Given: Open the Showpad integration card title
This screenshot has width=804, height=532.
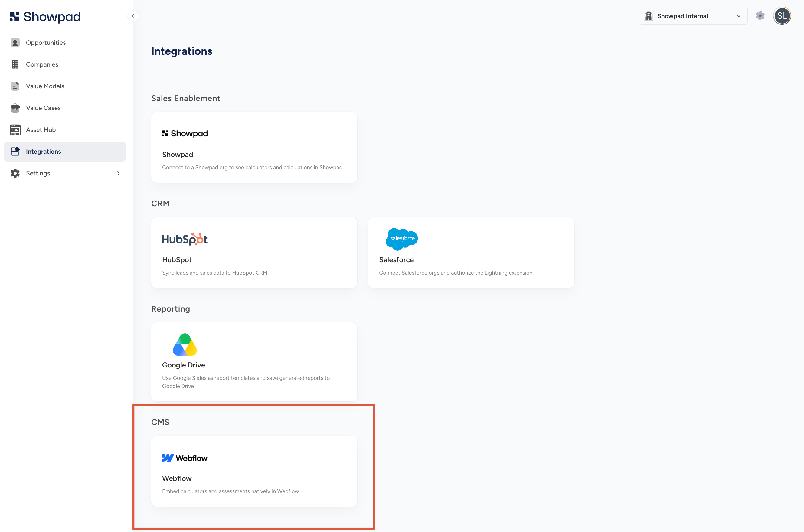Looking at the screenshot, I should tap(178, 154).
